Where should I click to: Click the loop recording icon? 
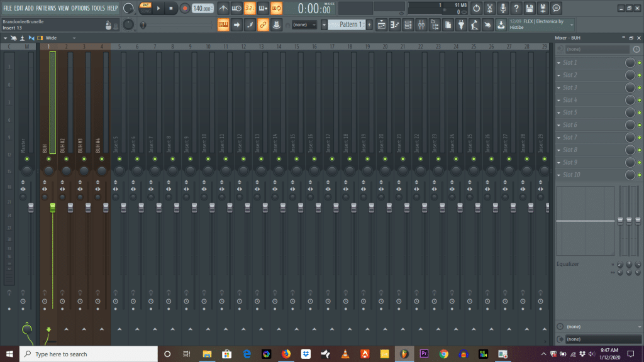277,8
